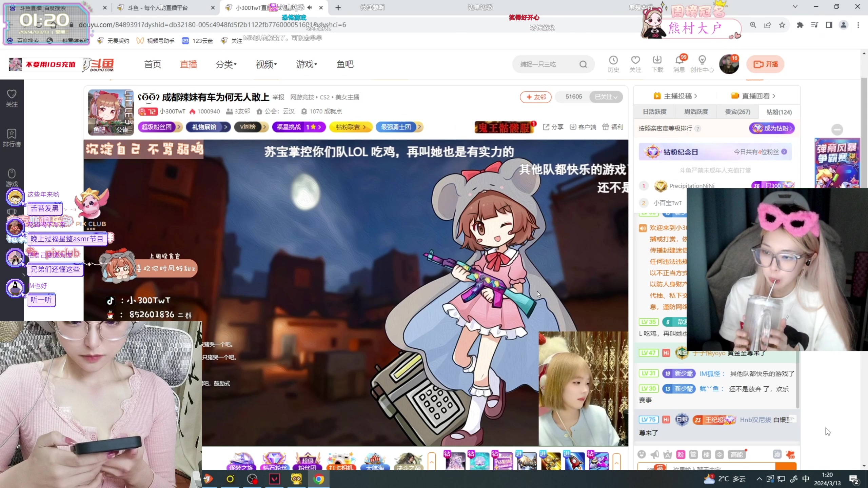Expand the activity bar up-arrow beside 决斗之巅
The height and width of the screenshot is (488, 868).
coord(432,461)
